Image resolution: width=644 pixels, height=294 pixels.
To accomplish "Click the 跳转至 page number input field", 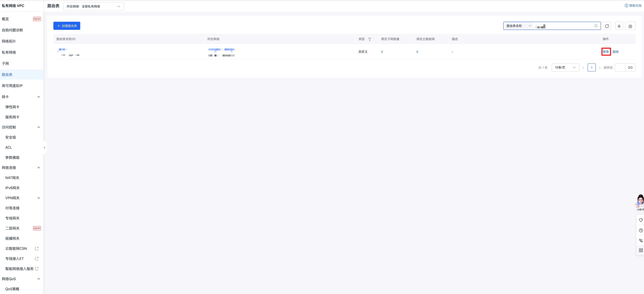I will pos(620,68).
